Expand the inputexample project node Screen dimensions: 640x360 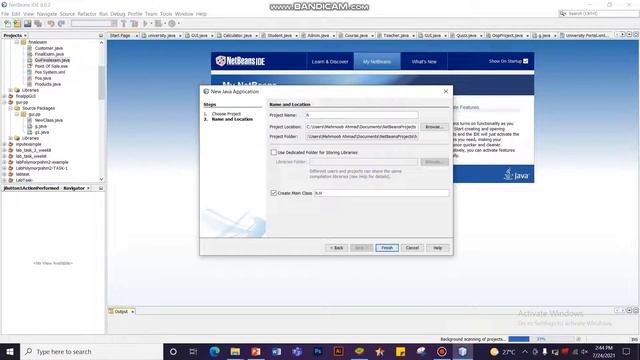[x=4, y=144]
